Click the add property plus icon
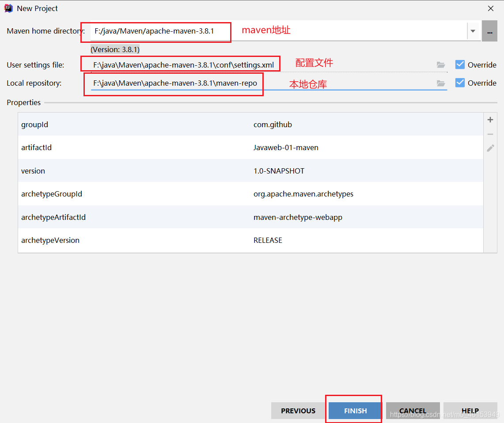The height and width of the screenshot is (423, 504). pyautogui.click(x=490, y=120)
